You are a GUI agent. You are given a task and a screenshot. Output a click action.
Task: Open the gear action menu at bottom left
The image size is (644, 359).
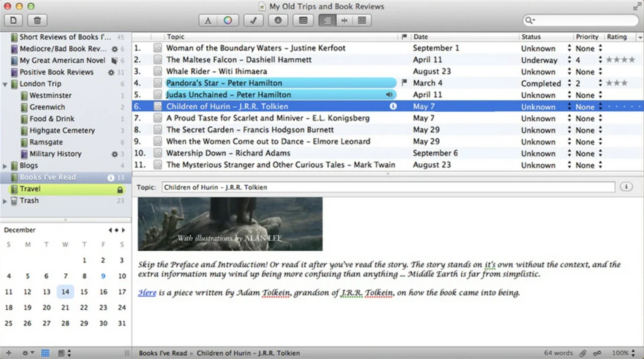coord(28,353)
